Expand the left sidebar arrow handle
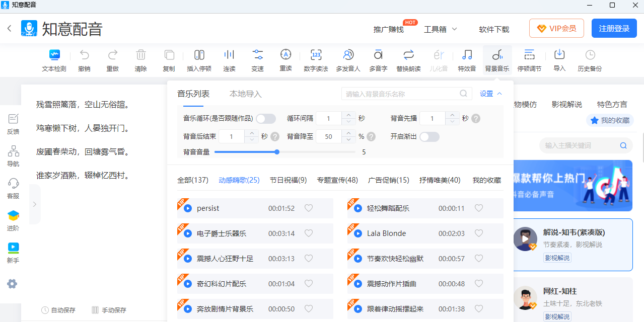This screenshot has width=644, height=322. coord(34,204)
